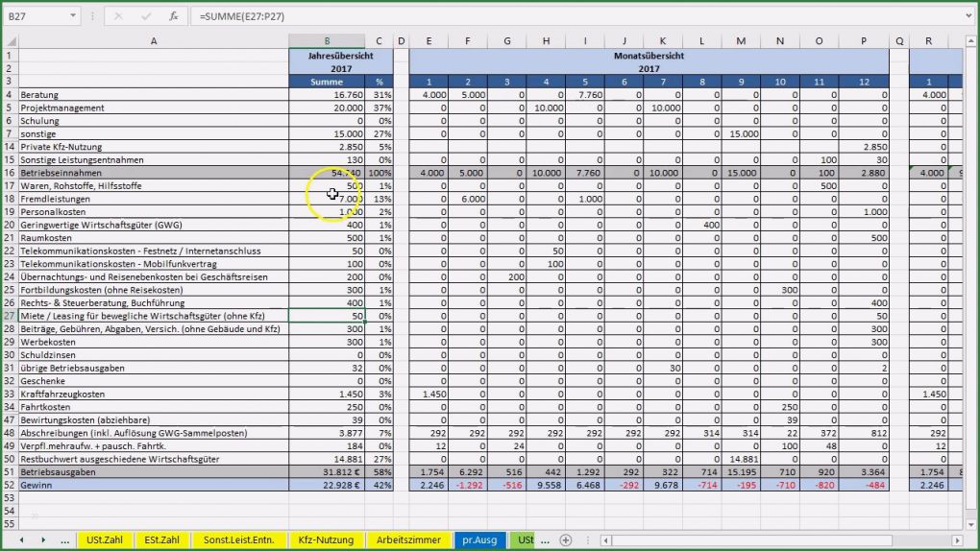Screen dimensions: 980x551
Task: Expand the formula bar with chevron
Action: [x=968, y=16]
